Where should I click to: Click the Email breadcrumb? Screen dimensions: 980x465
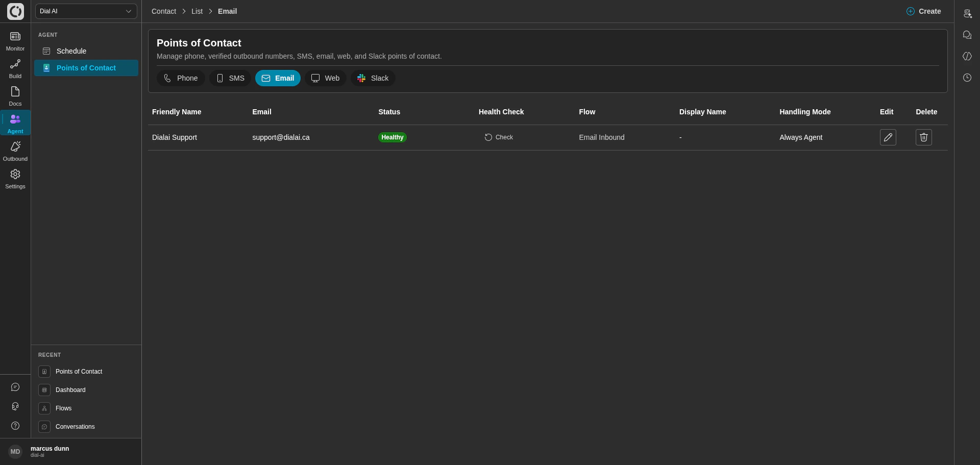[227, 11]
